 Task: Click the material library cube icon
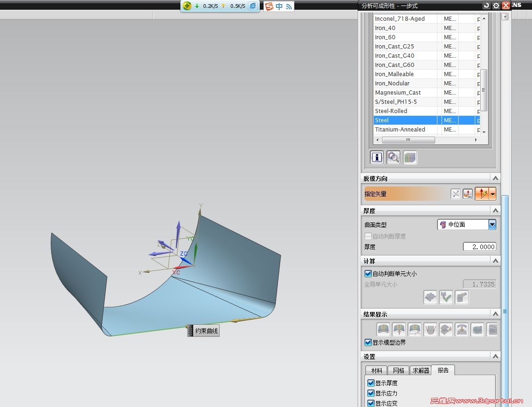(x=410, y=157)
